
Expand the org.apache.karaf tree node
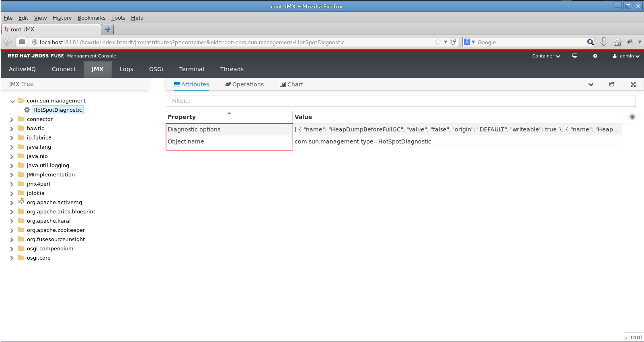coord(12,221)
